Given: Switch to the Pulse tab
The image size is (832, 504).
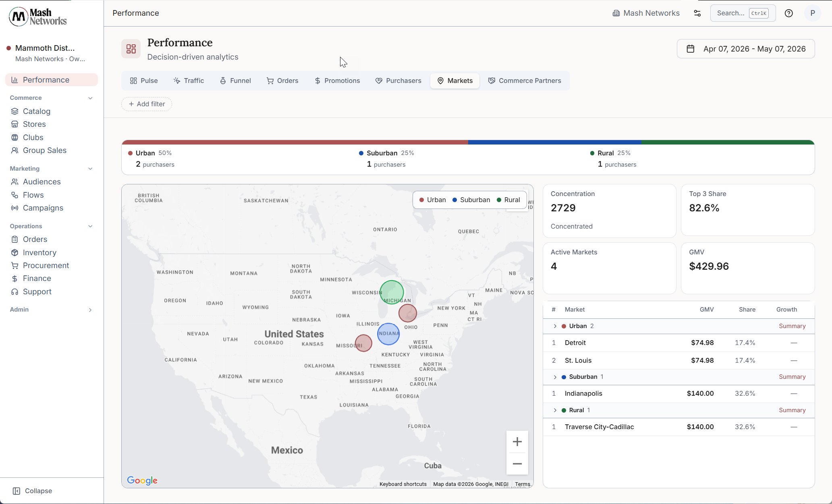Looking at the screenshot, I should pos(144,81).
